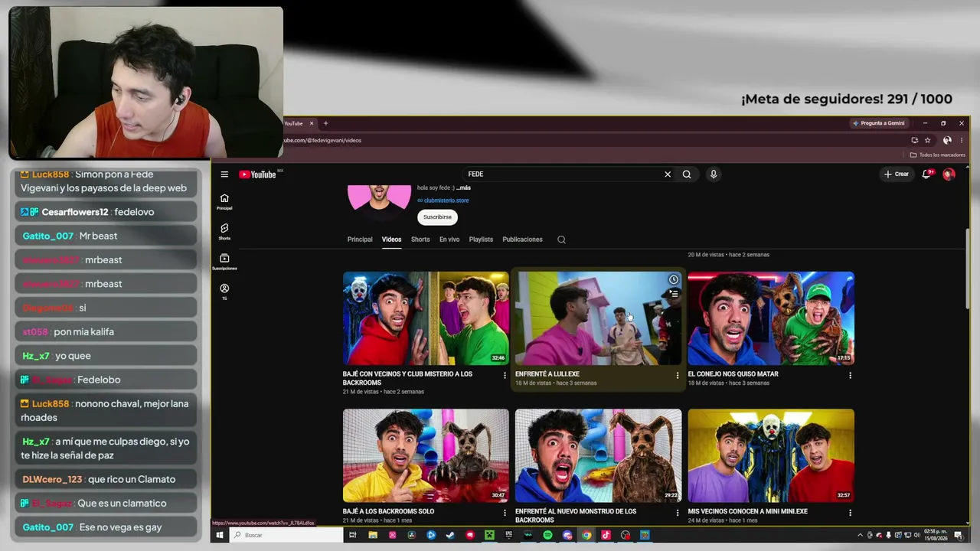980x551 pixels.
Task: Open BAJÉ CON VECINOS Y CLUB MISTERIO thumbnail
Action: (426, 318)
